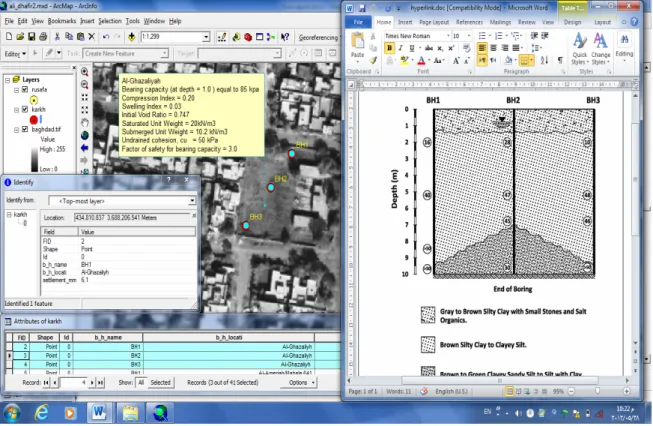Select the BH3 row in attribute table
Viewport: 653px width, 426px height.
[173, 364]
